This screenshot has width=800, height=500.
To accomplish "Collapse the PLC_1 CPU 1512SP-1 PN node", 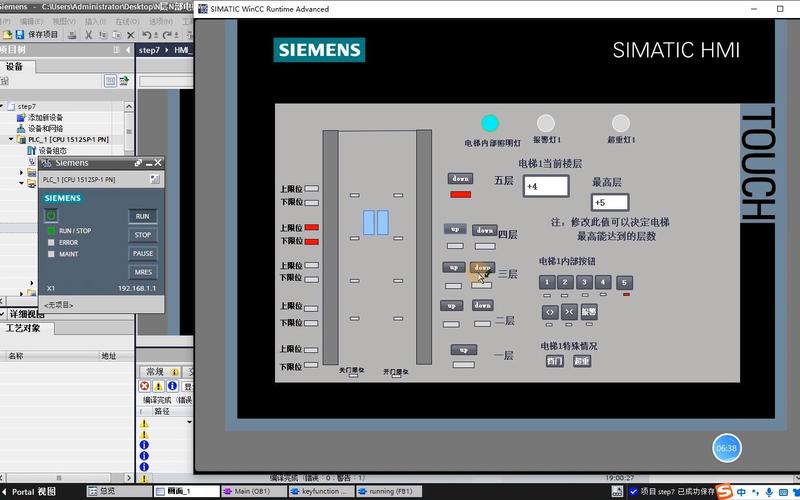I will (x=11, y=140).
